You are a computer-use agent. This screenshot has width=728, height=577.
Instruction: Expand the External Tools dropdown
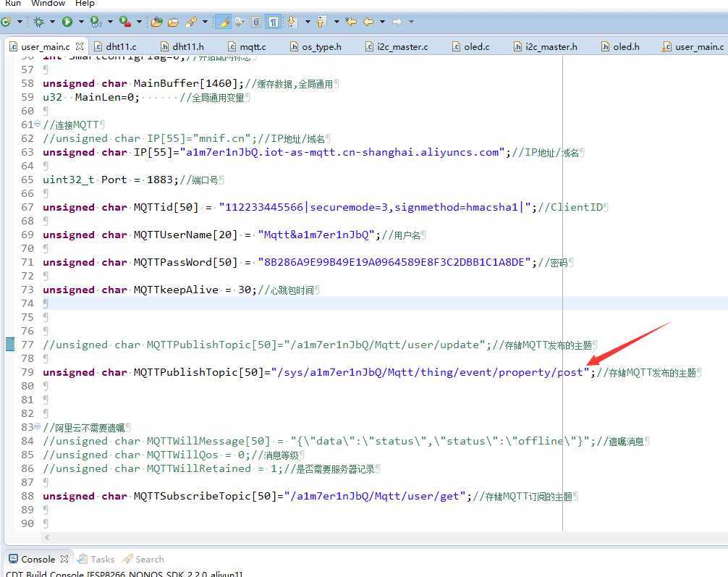pyautogui.click(x=139, y=22)
